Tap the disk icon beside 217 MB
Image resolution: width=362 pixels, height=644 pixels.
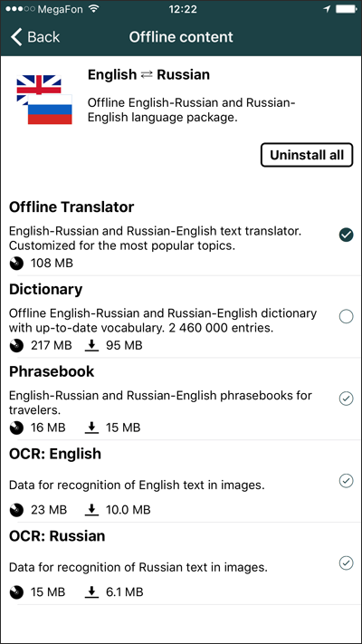(x=17, y=346)
